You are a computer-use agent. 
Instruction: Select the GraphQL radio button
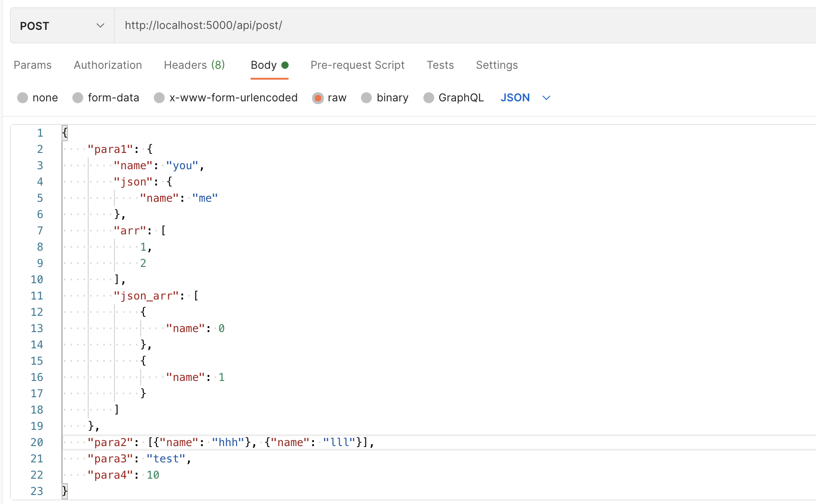coord(429,98)
